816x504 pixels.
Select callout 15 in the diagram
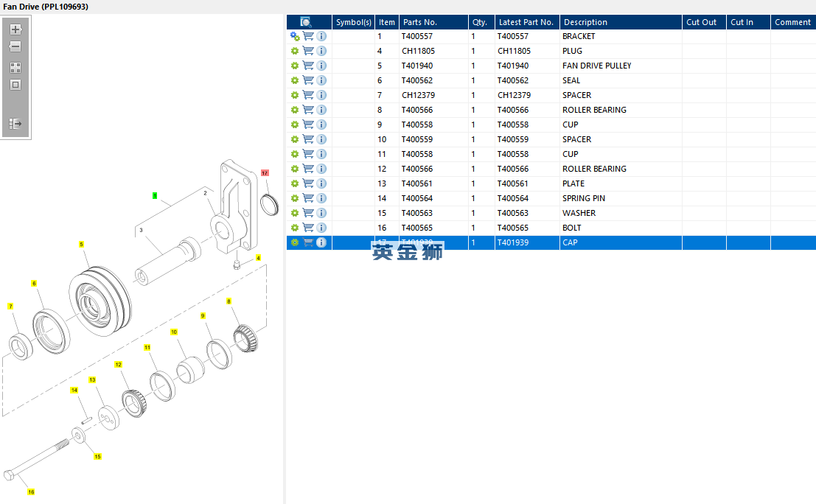[x=97, y=457]
